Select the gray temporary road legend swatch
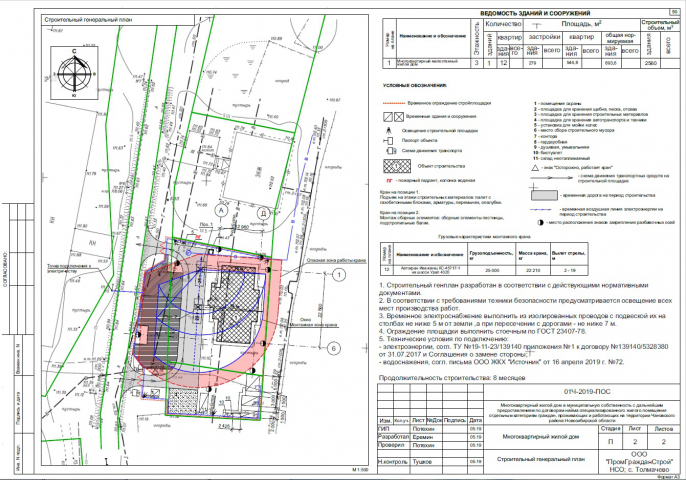Viewport: 686px width, 480px height. pos(544,195)
